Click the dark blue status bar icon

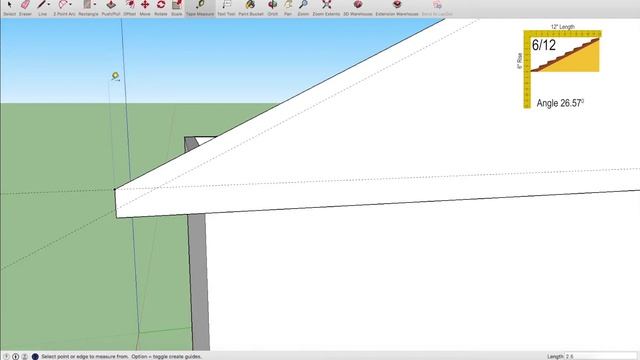coord(35,356)
